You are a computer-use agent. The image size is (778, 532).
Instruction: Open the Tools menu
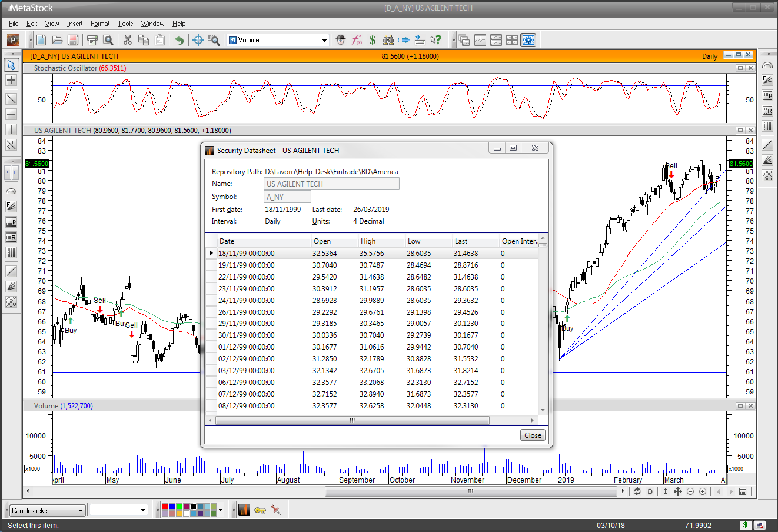coord(125,24)
